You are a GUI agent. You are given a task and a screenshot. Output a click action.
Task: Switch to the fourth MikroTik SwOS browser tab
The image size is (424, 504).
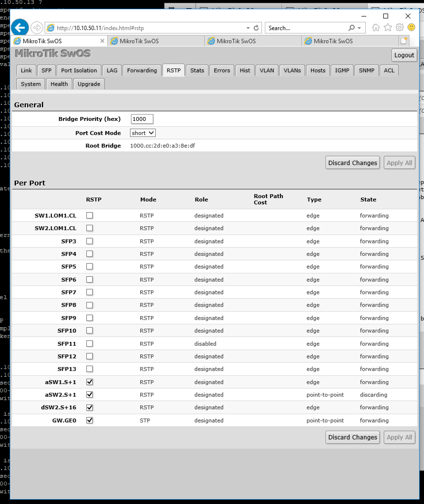click(350, 41)
